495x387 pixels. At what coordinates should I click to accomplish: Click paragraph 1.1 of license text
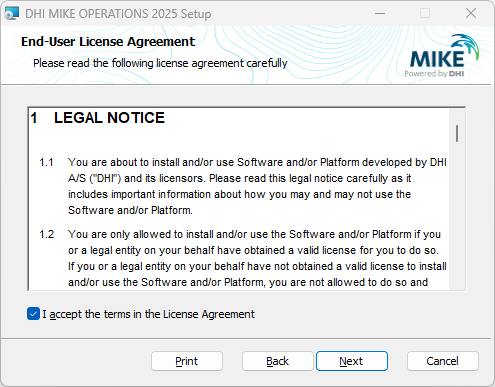click(257, 186)
